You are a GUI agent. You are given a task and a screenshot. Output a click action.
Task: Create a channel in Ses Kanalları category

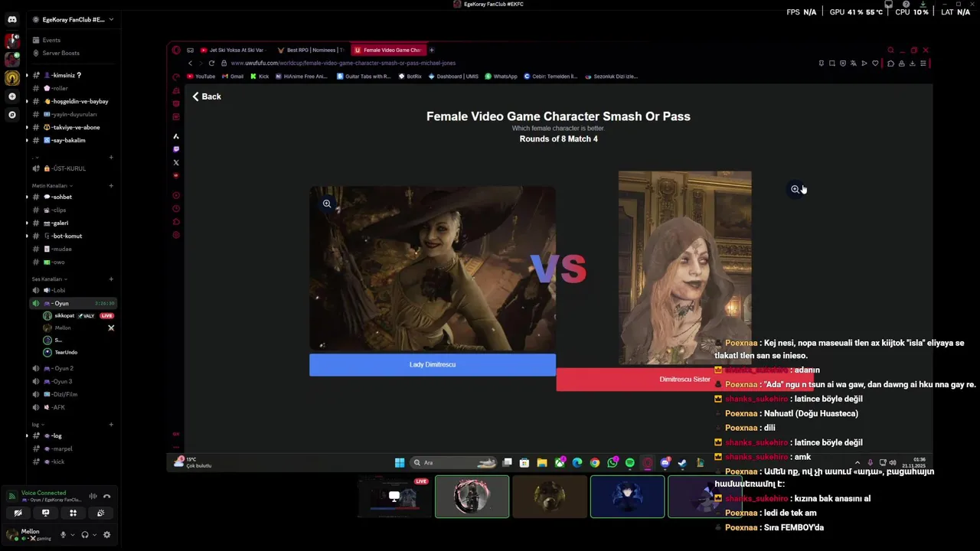click(111, 279)
